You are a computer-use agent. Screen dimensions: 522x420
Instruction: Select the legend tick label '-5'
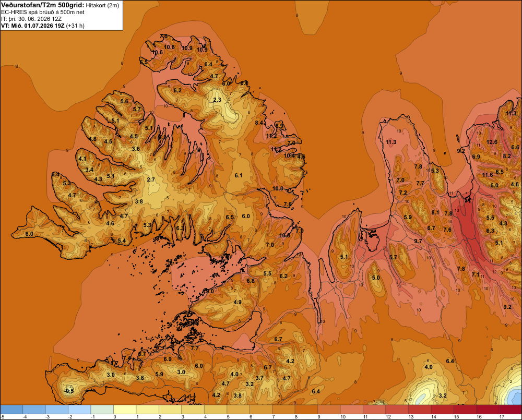[2, 417]
